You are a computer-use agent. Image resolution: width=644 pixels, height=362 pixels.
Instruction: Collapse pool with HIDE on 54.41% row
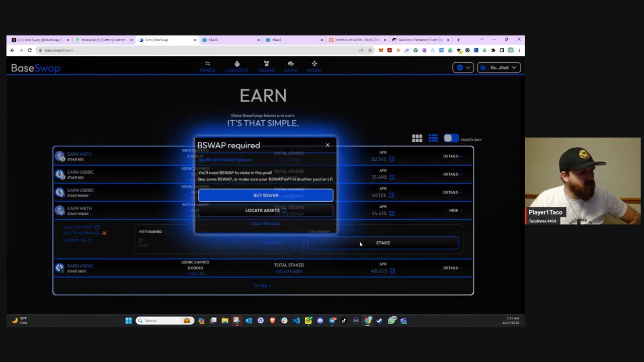455,210
